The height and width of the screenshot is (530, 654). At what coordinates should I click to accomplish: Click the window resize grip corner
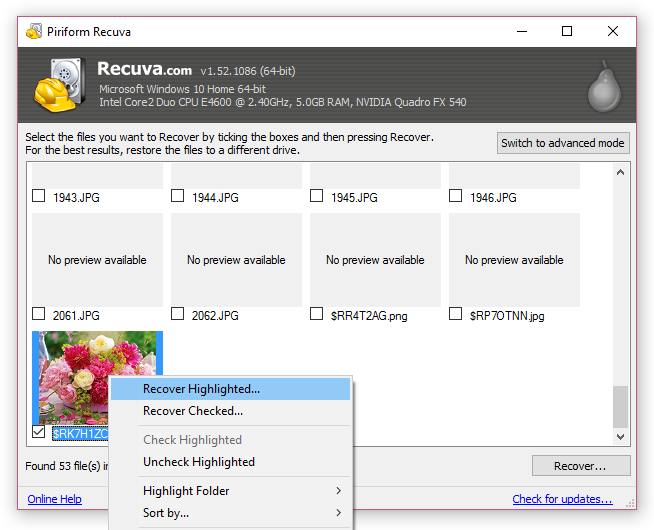(631, 503)
